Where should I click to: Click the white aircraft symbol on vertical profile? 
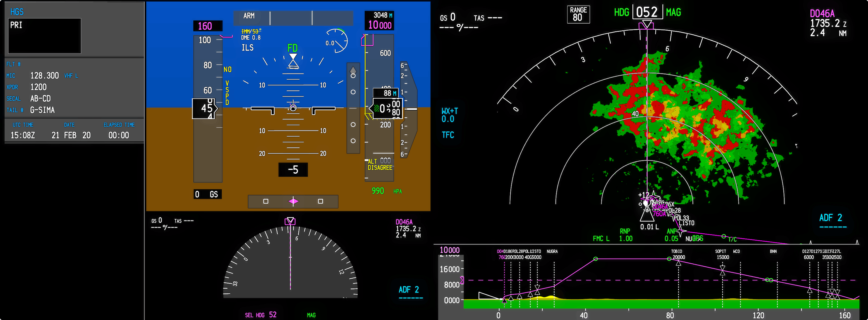click(x=488, y=296)
